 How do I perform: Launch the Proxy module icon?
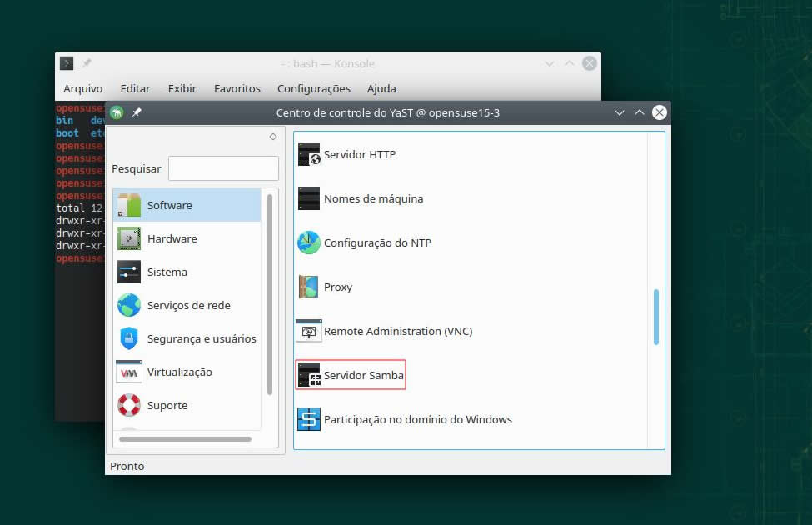[309, 287]
